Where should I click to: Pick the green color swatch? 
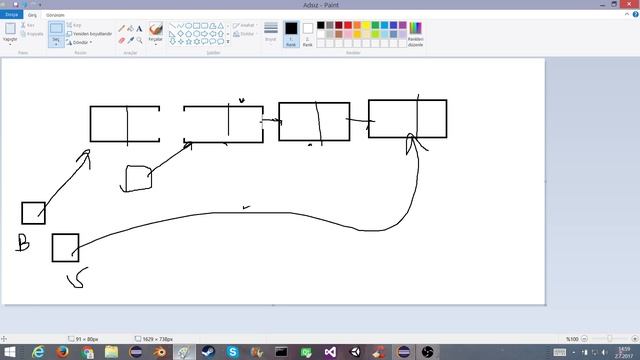[x=375, y=25]
